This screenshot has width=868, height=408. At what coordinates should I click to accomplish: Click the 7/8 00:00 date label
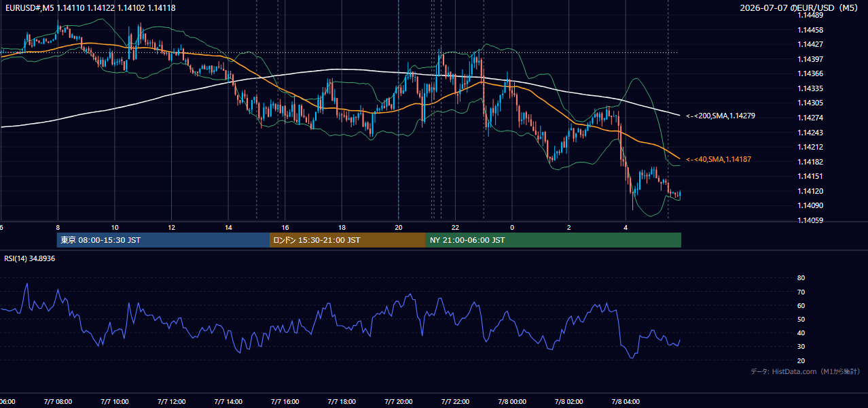pos(513,402)
